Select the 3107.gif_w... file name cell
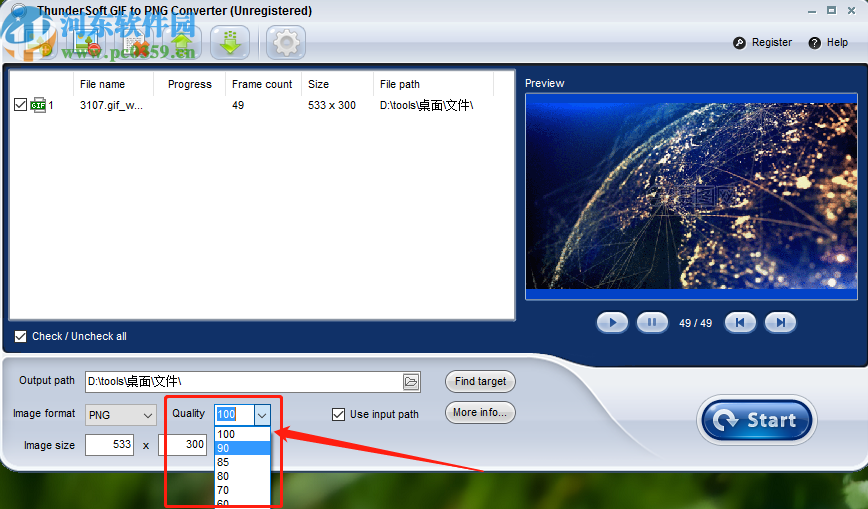 point(111,105)
